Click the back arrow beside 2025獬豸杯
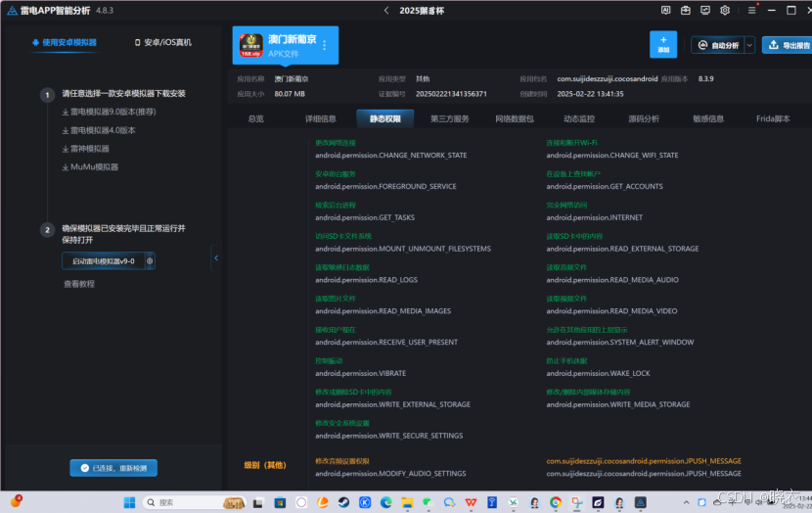Viewport: 812px width, 513px height. coord(386,11)
